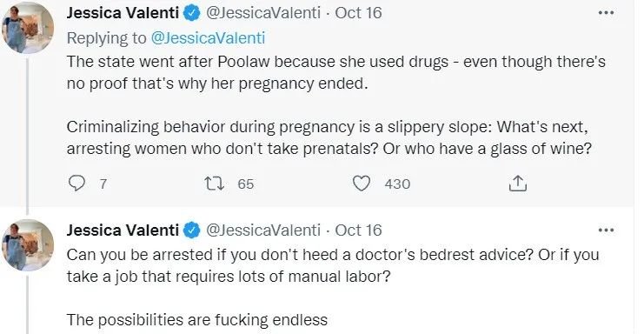The width and height of the screenshot is (644, 334).
Task: Click the retweet icon on first tweet
Action: (x=215, y=184)
